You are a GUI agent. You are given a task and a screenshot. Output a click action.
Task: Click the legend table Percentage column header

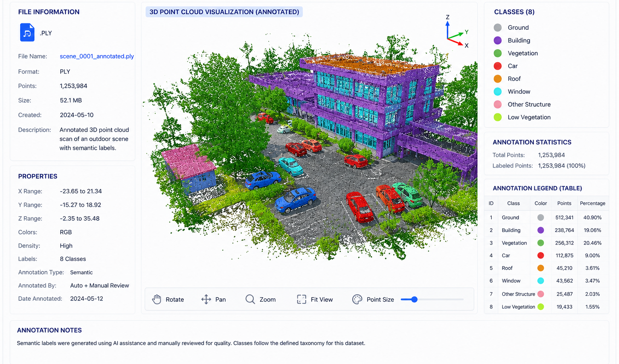click(x=592, y=203)
